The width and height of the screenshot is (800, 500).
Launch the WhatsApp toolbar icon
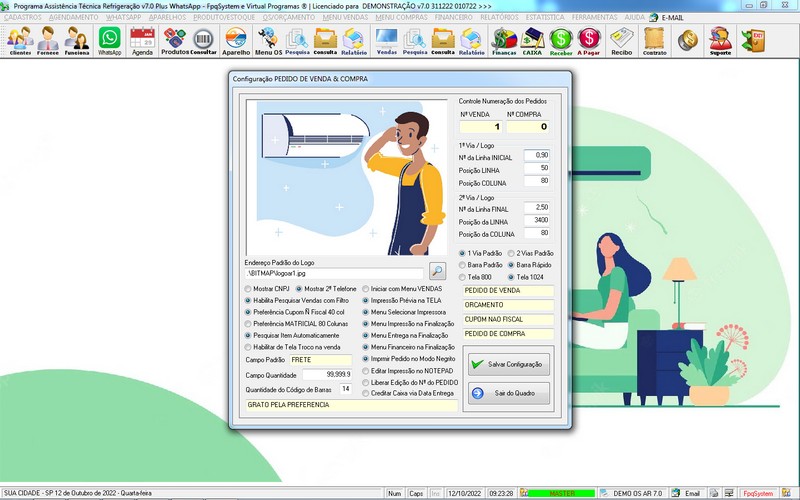(x=110, y=41)
